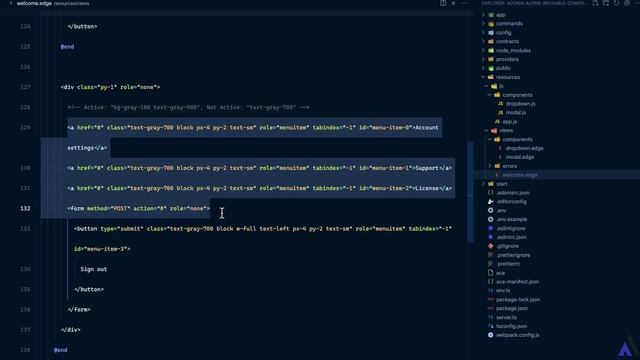The image size is (640, 360).
Task: Click the 'Support' anchor code line
Action: (x=260, y=168)
